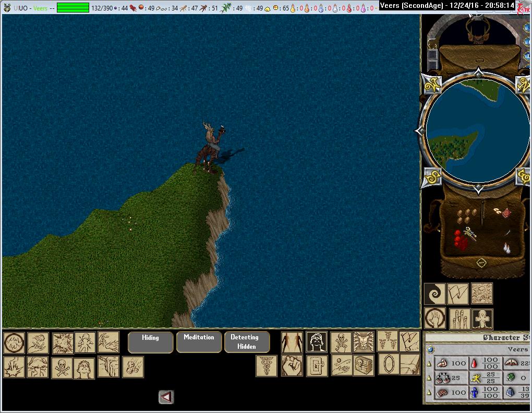The height and width of the screenshot is (413, 532).
Task: Toggle the Intelligence stat lock arrow
Action: (429, 393)
